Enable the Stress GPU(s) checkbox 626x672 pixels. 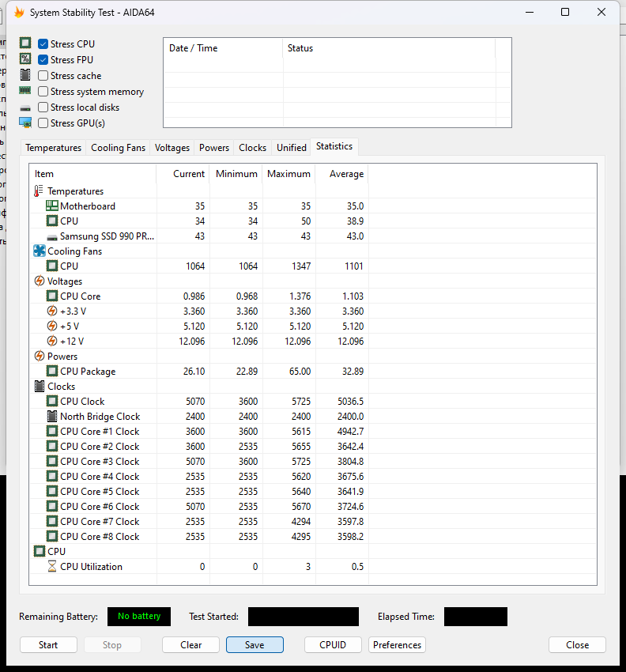click(43, 123)
